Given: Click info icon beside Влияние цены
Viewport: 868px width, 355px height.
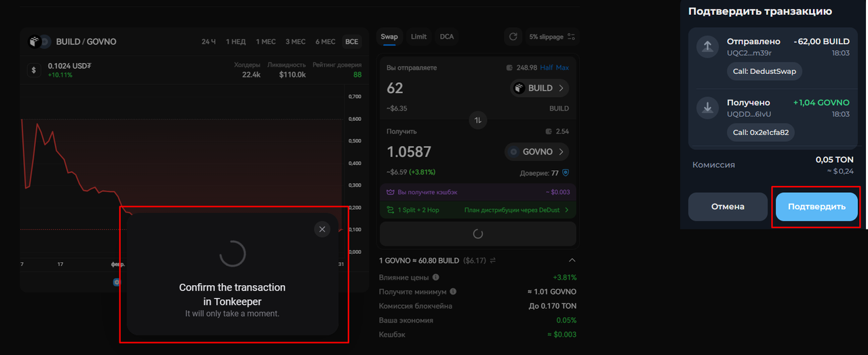Looking at the screenshot, I should tap(435, 277).
